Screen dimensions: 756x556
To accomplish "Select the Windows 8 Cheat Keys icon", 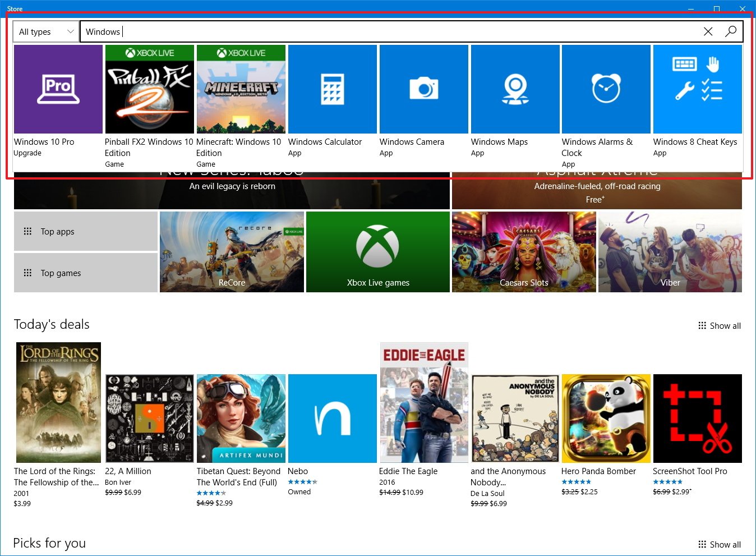I will (x=698, y=89).
